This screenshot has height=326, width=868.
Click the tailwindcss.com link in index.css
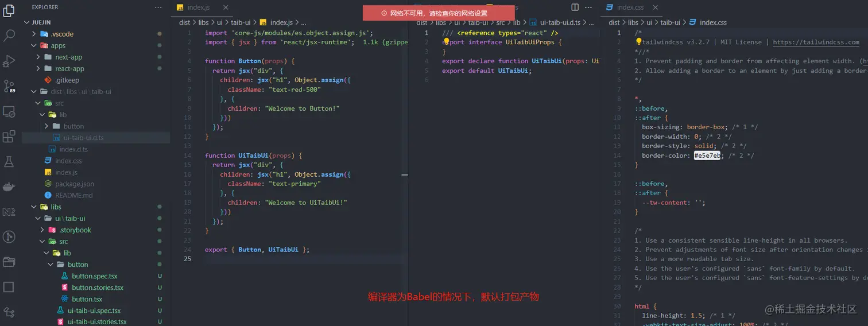tap(816, 42)
